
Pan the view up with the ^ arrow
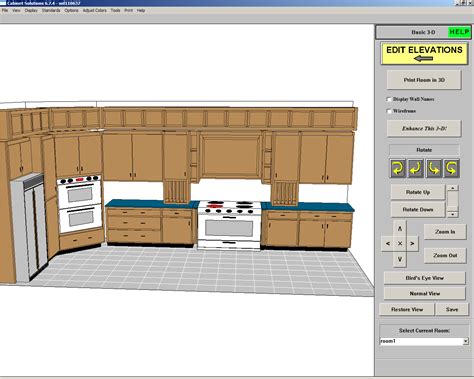click(x=400, y=229)
